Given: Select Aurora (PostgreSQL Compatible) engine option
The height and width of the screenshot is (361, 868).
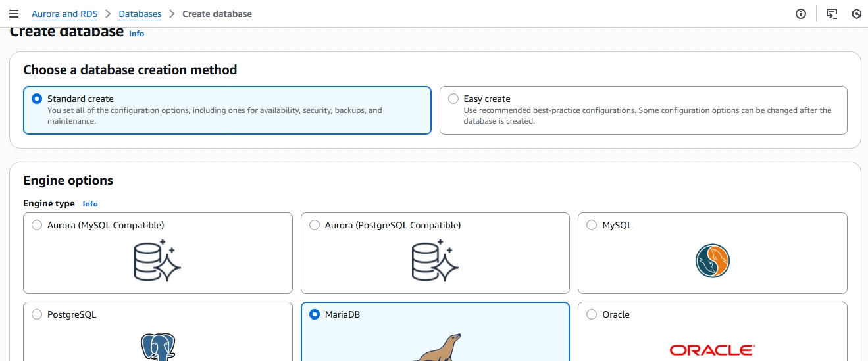Looking at the screenshot, I should pyautogui.click(x=315, y=225).
